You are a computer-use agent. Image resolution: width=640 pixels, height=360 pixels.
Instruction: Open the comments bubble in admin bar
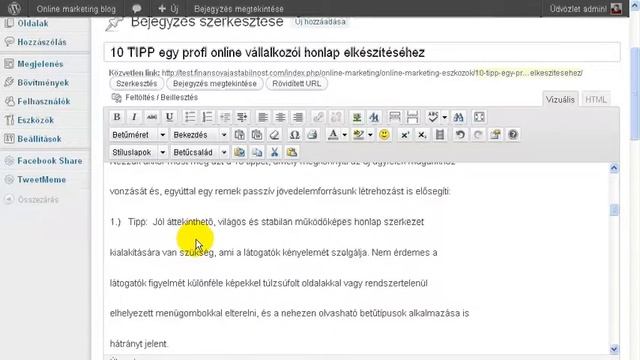click(137, 9)
